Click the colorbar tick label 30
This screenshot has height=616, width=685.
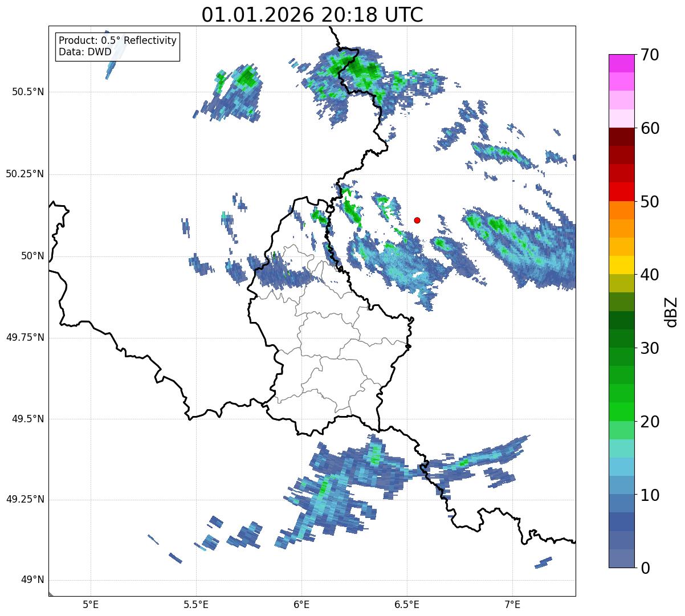tap(650, 348)
